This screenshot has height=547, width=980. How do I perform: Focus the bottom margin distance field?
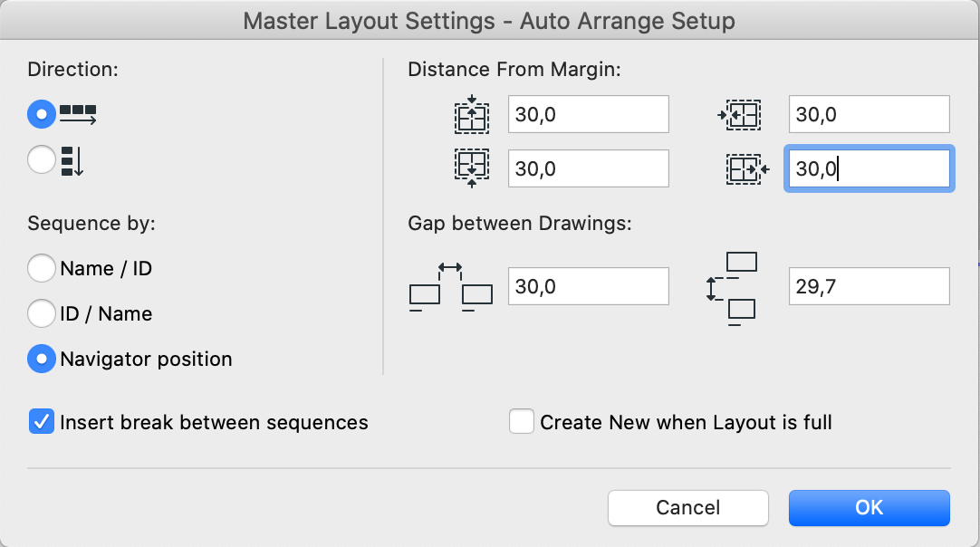pyautogui.click(x=589, y=168)
